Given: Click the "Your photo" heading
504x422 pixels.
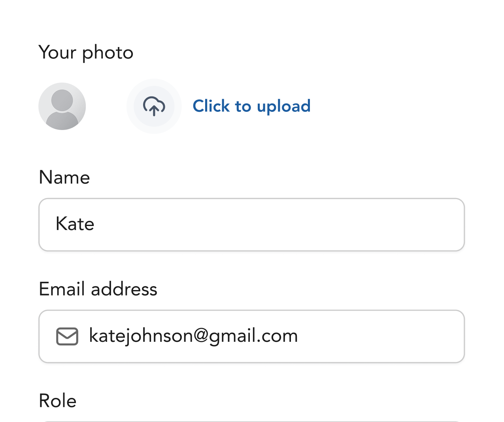Looking at the screenshot, I should coord(86,53).
